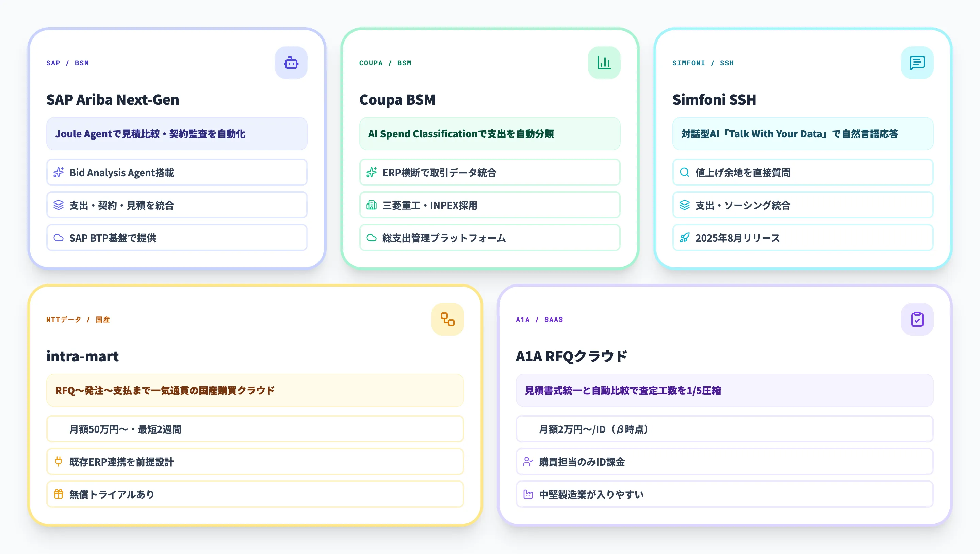Viewport: 980px width, 554px height.
Task: Click the Talk With Your Data banner
Action: coord(803,134)
